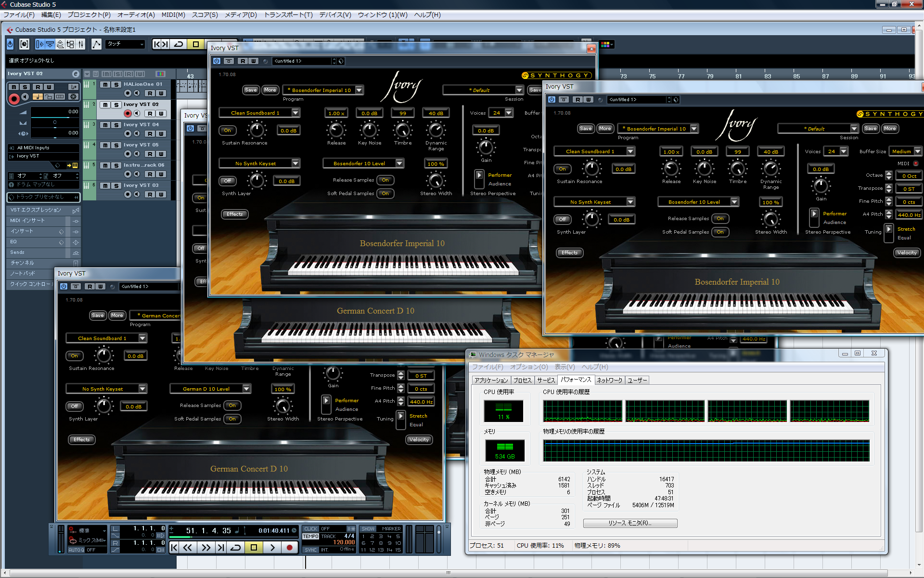Open Bosendorfer 10 Level dropdown in rightmost Ivory

pyautogui.click(x=734, y=202)
